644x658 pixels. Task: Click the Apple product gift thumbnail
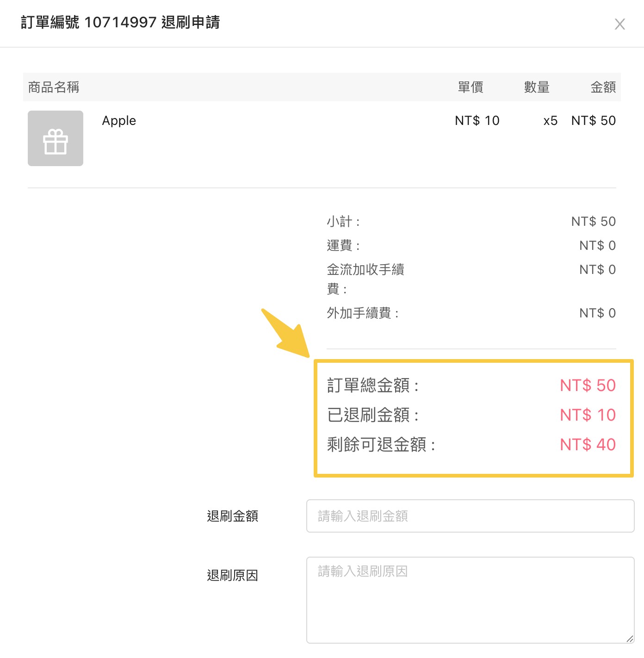(56, 138)
